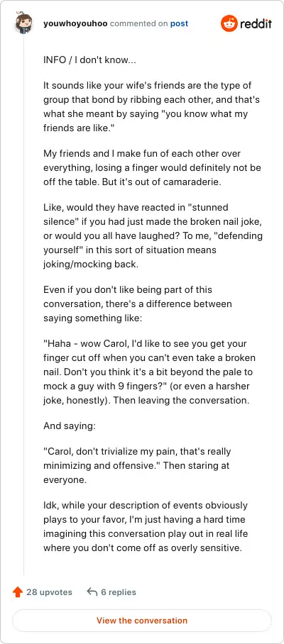Click final paragraph starting "Idk, while your description"
This screenshot has width=284, height=644.
[x=146, y=526]
